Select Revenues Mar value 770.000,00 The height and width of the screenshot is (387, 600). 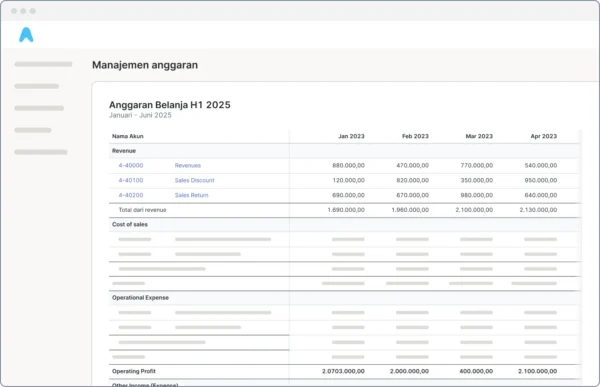pyautogui.click(x=477, y=165)
